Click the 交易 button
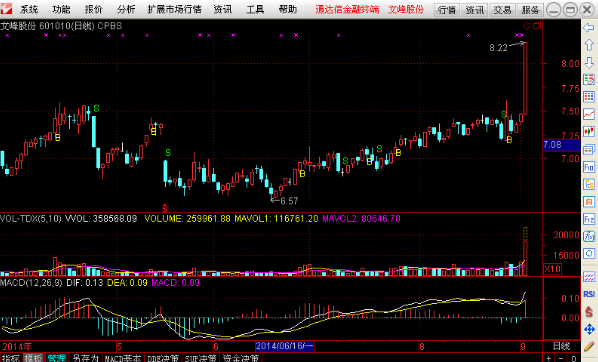The image size is (598, 362). (503, 10)
